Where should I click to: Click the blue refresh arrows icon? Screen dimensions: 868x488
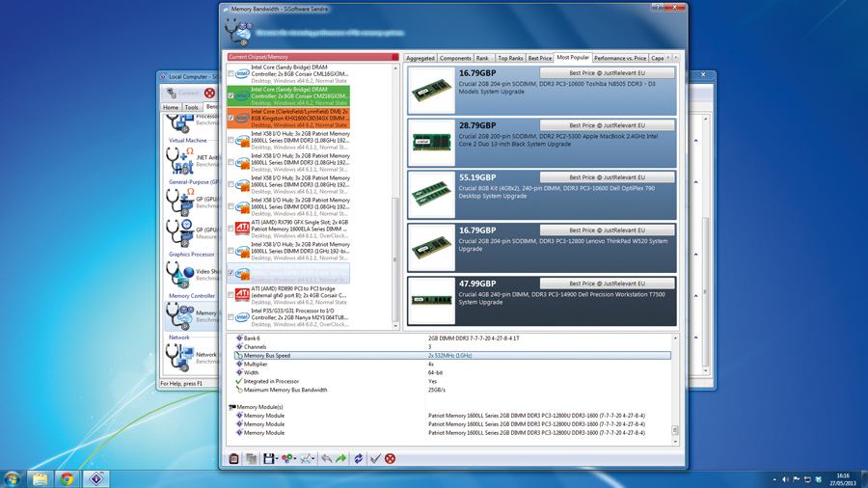coord(358,459)
